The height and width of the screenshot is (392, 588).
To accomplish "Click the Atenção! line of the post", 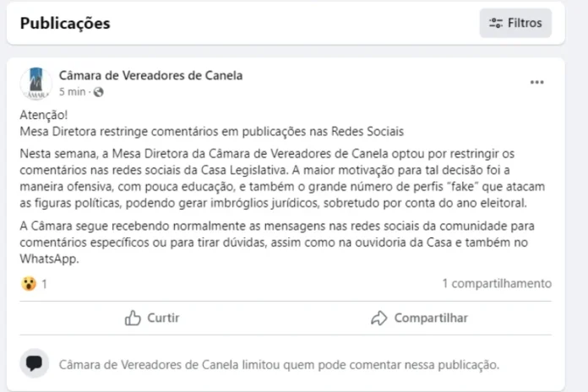I will [x=44, y=115].
